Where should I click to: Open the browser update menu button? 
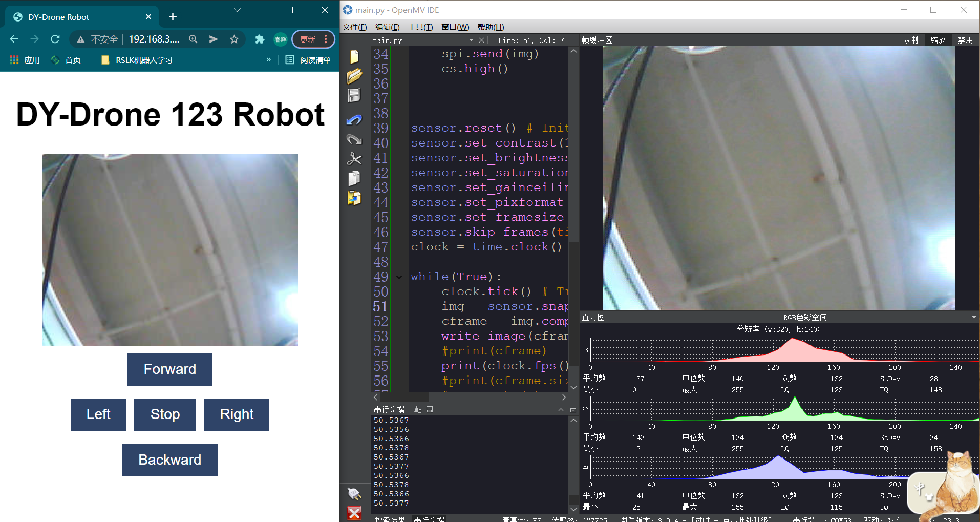[313, 39]
